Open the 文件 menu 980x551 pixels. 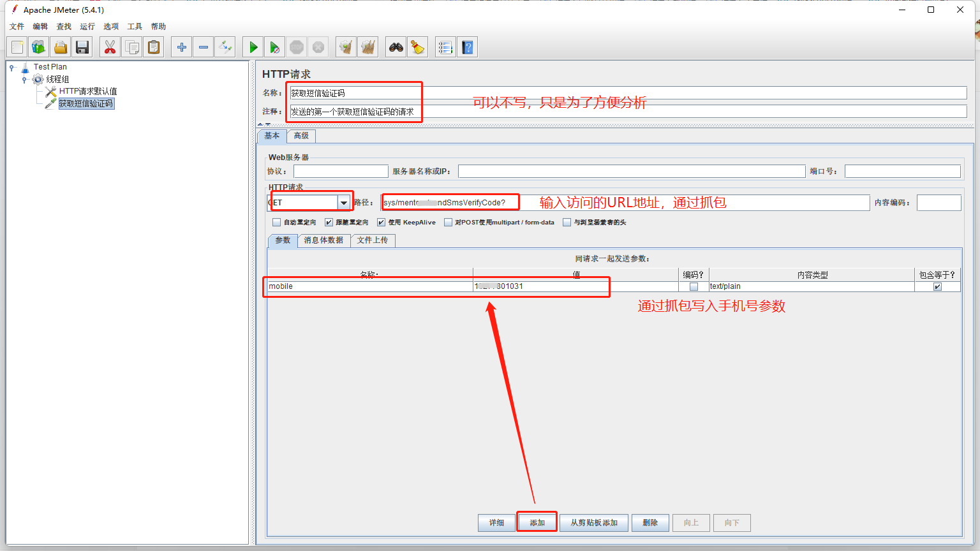[17, 27]
